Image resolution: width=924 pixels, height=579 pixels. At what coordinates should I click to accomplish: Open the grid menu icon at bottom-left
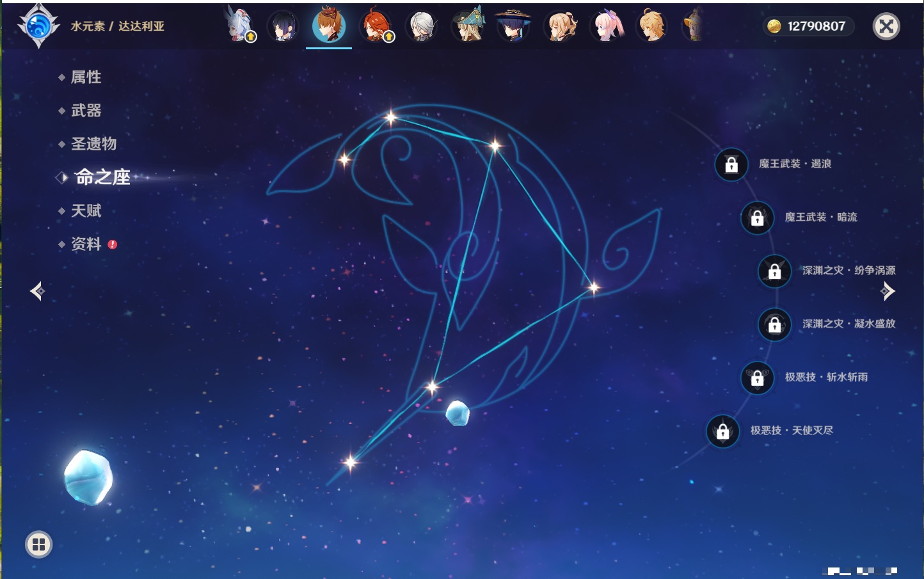[38, 544]
